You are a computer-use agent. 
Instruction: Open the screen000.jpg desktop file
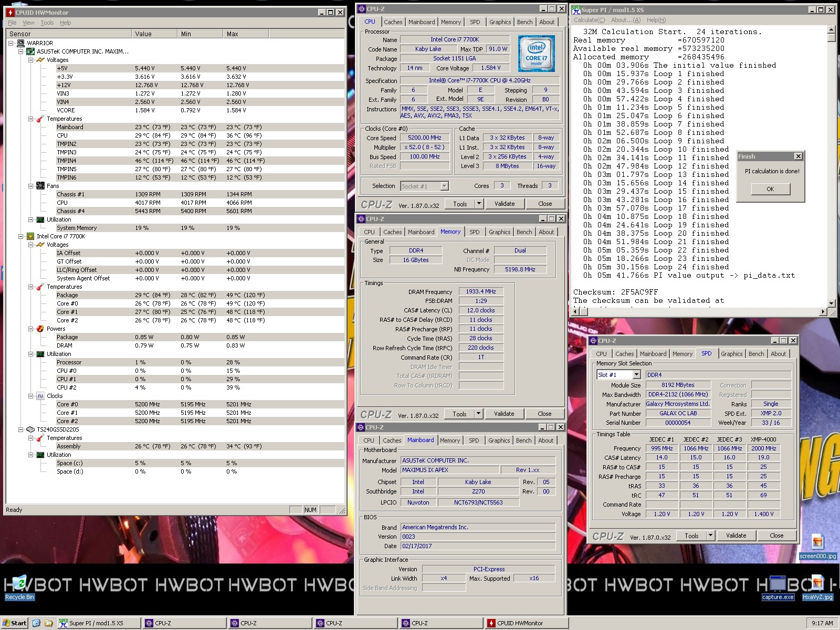point(817,546)
